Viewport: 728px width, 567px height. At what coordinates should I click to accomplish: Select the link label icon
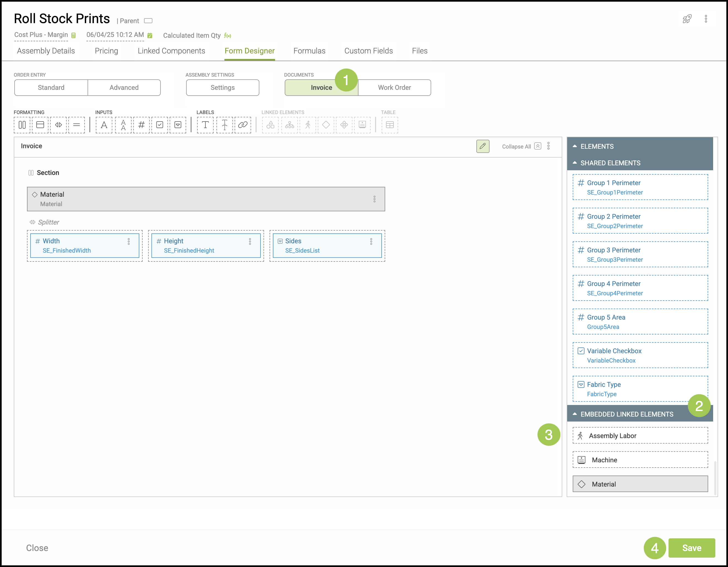point(243,125)
